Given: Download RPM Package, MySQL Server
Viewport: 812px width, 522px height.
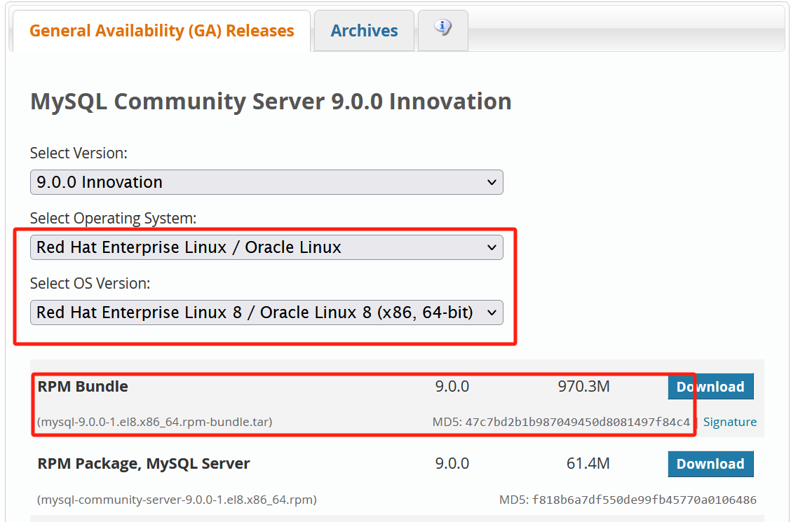Looking at the screenshot, I should (x=710, y=464).
